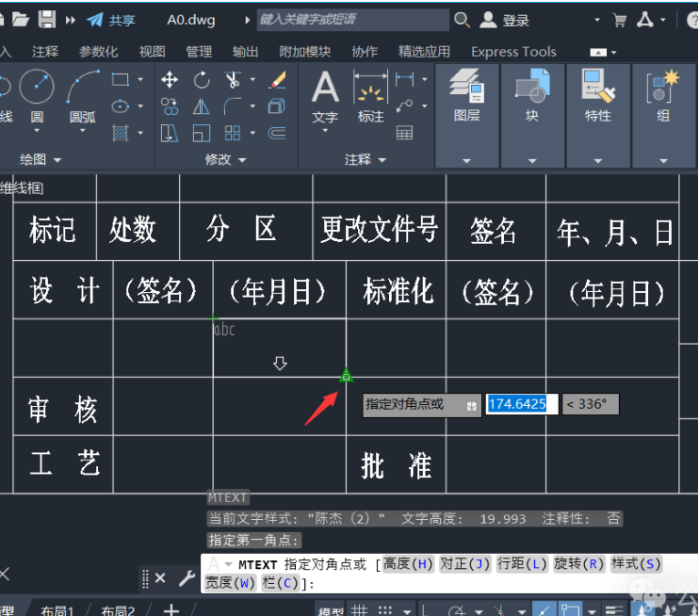Viewport: 699px width, 616px height.
Task: Select the Multileader tool icon
Action: tap(405, 106)
